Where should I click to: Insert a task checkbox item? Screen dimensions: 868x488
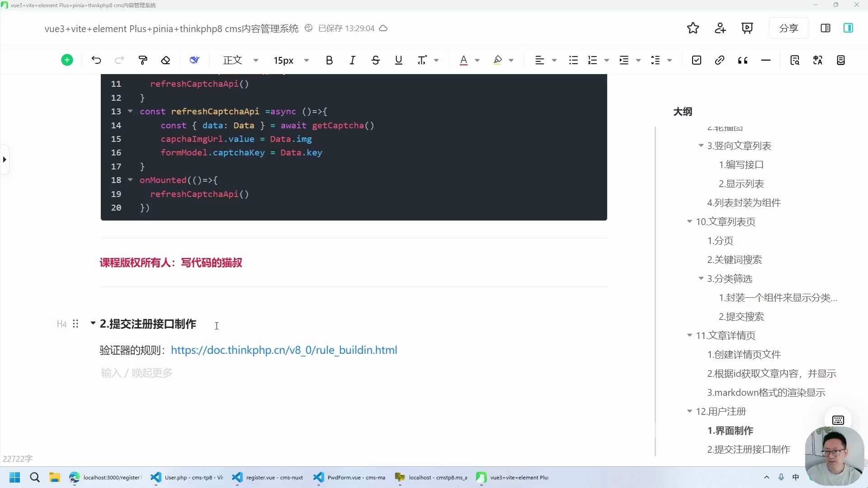click(697, 60)
